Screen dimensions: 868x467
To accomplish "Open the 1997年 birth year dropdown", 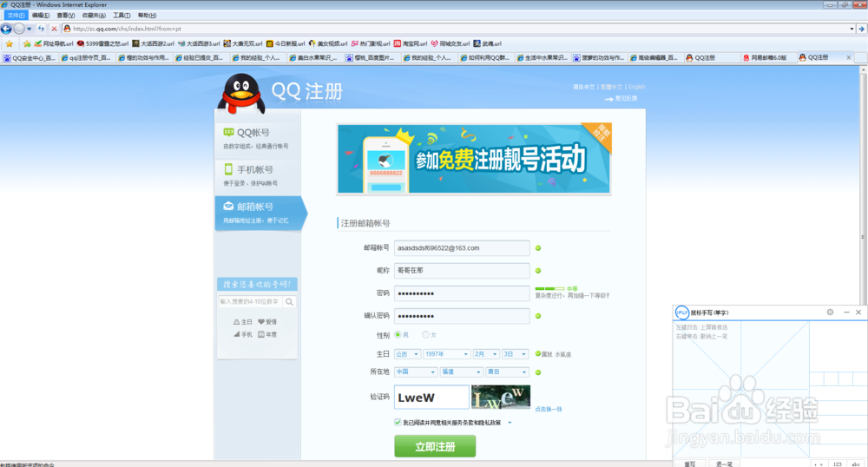I will point(447,354).
